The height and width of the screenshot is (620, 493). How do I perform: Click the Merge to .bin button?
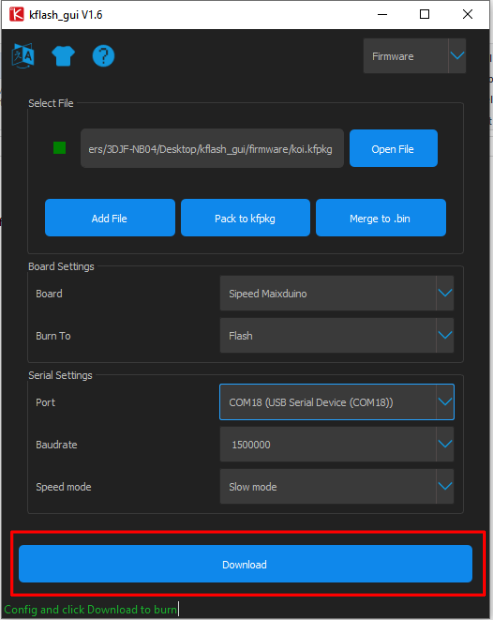[x=381, y=218]
